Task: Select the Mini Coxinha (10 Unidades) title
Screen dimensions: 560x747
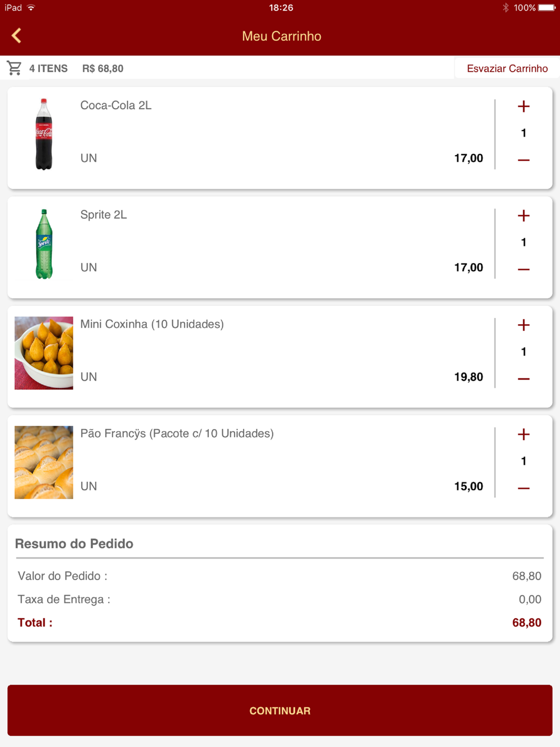Action: pyautogui.click(x=152, y=324)
